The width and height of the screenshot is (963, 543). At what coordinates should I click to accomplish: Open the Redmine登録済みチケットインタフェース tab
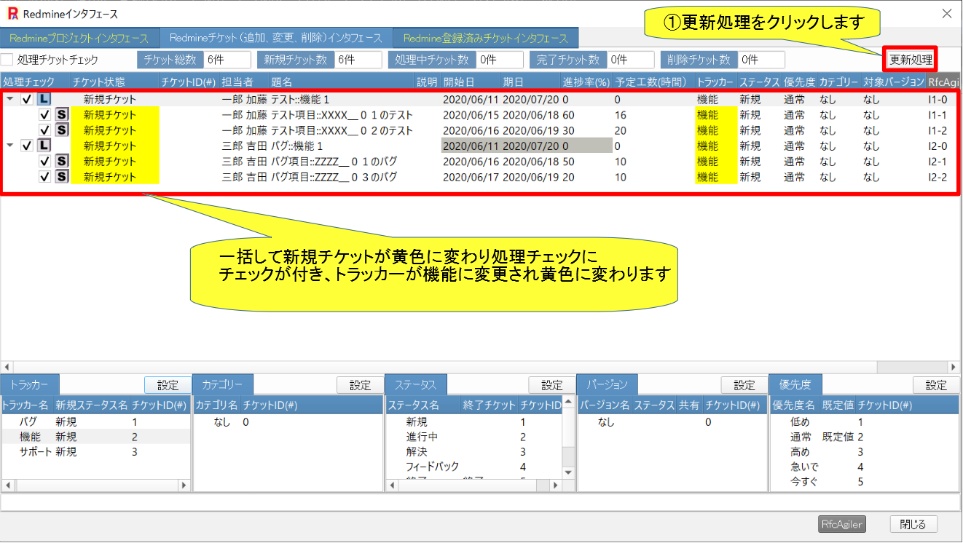[x=485, y=38]
